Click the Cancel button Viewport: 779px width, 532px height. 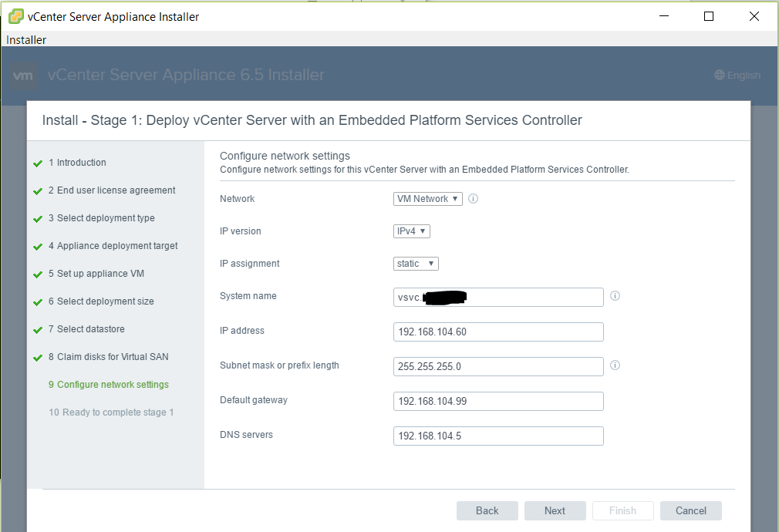[x=690, y=510]
